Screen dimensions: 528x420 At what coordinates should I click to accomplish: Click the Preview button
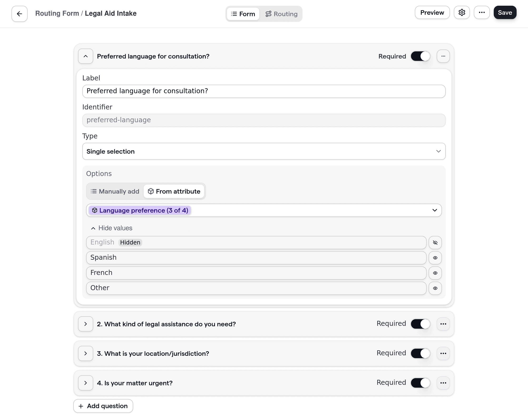432,13
